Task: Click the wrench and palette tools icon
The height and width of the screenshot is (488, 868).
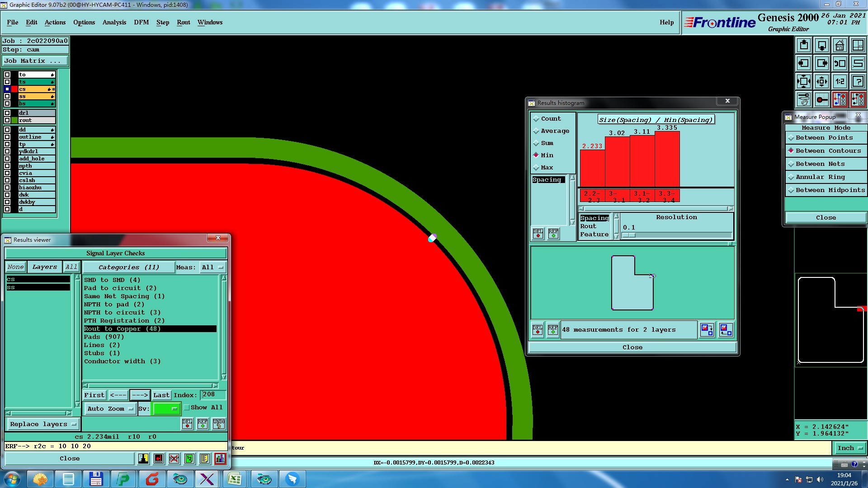Action: (803, 99)
